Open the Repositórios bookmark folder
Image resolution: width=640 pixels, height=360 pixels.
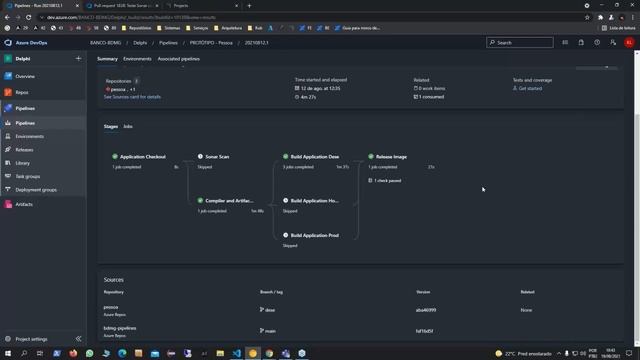pos(136,28)
